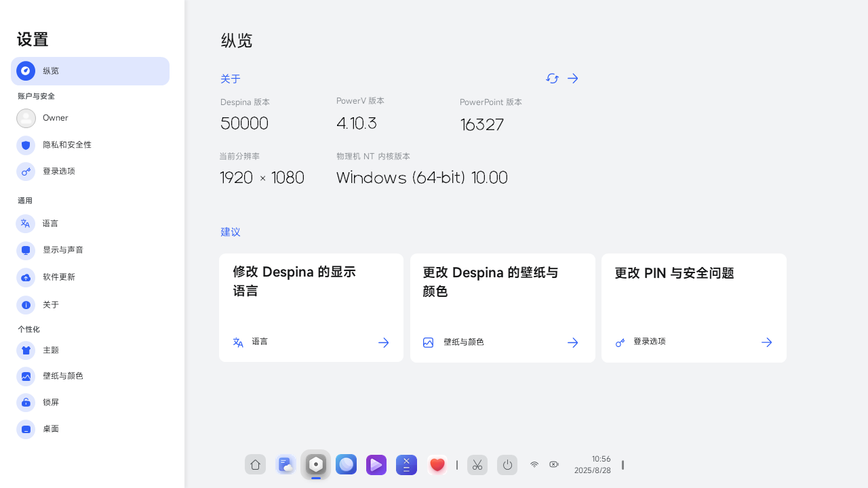
Task: Click the Wi-Fi status icon
Action: [x=534, y=465]
